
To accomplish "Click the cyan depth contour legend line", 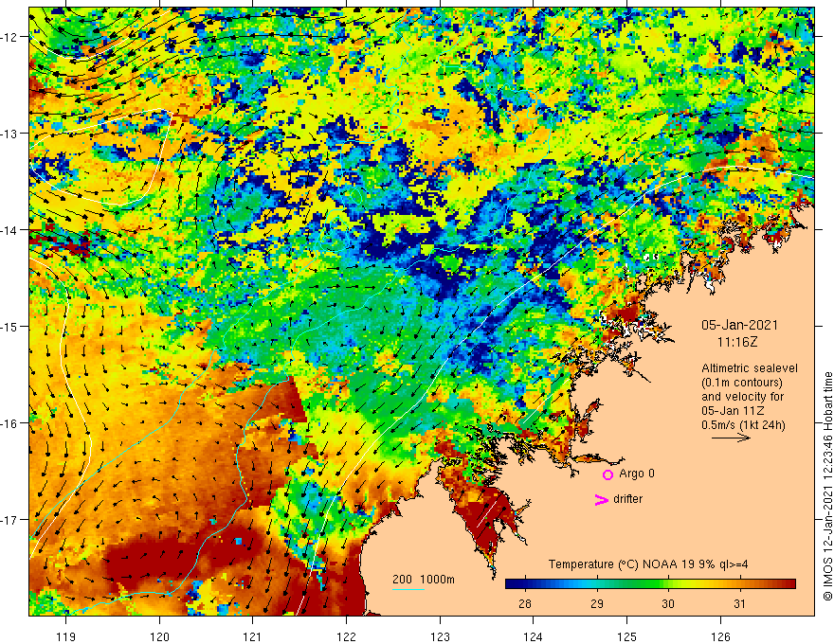I will click(x=408, y=589).
